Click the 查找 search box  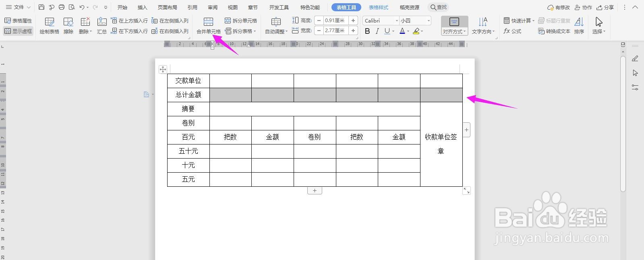coord(439,7)
